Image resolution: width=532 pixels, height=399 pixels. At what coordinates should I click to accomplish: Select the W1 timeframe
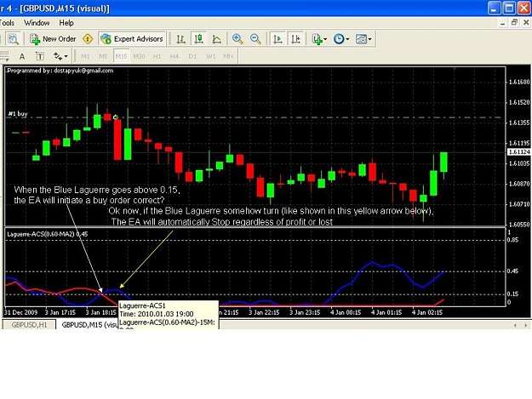(x=211, y=56)
